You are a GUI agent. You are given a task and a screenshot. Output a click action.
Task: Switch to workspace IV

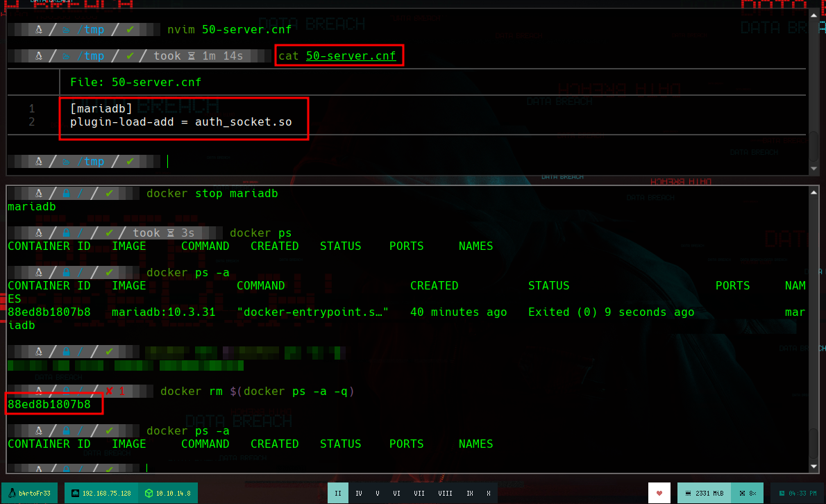(x=359, y=494)
